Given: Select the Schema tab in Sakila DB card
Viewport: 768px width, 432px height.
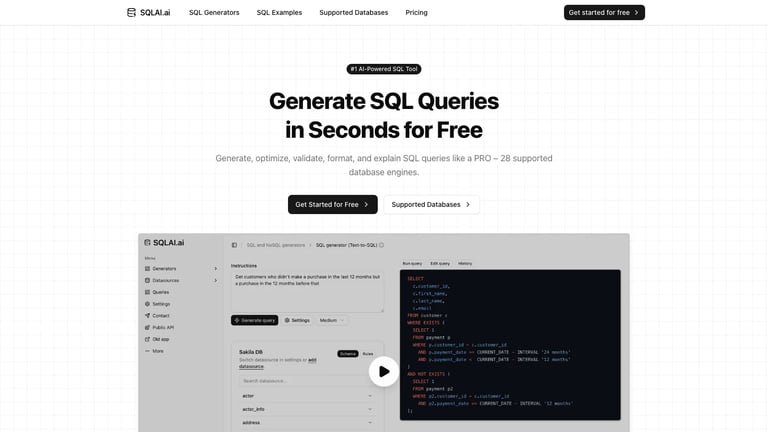Looking at the screenshot, I should (x=348, y=354).
